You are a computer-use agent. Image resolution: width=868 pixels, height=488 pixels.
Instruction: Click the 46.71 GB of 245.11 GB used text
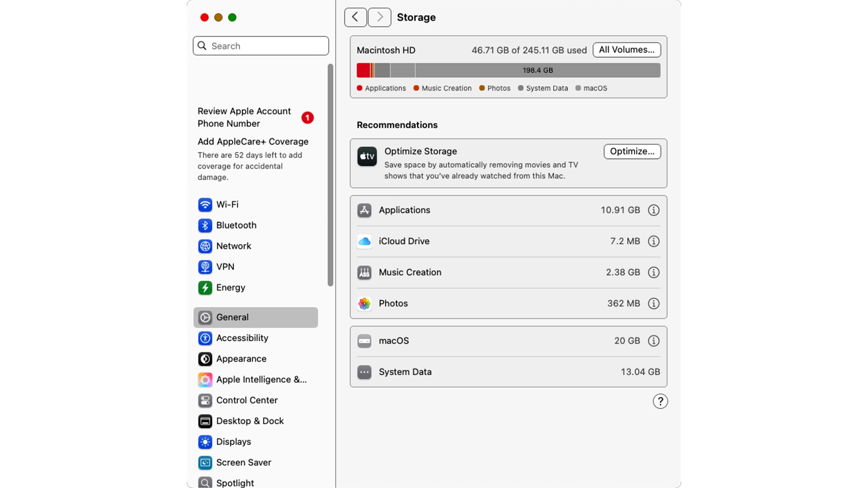point(529,50)
